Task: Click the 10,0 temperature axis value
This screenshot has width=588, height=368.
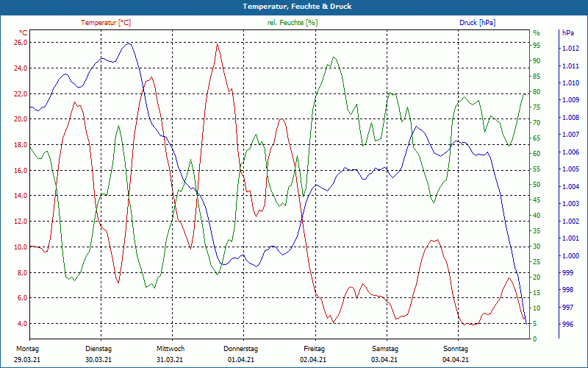Action: (21, 247)
